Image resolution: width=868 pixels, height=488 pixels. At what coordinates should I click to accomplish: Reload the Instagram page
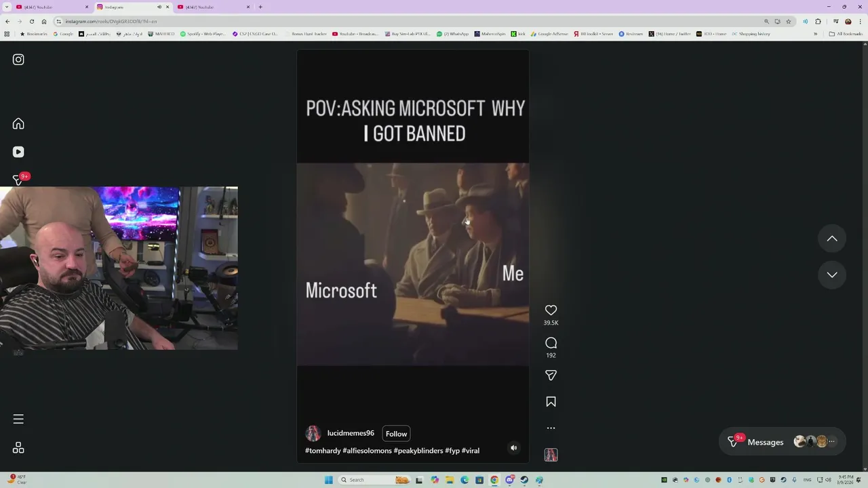click(31, 21)
